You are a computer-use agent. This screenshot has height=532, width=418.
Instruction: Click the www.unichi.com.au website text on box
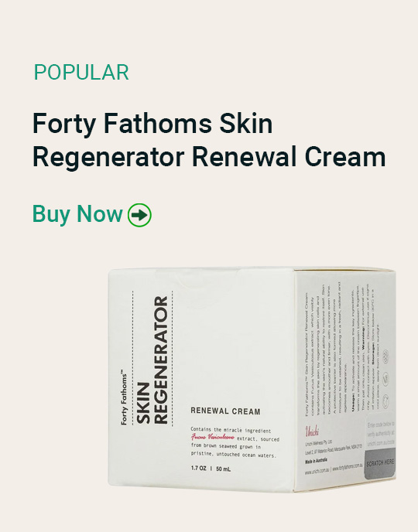point(317,472)
